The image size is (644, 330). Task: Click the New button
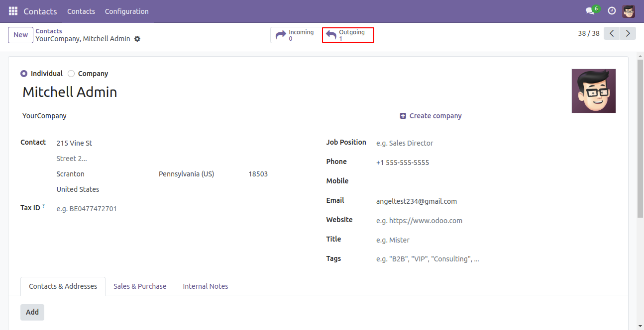20,35
